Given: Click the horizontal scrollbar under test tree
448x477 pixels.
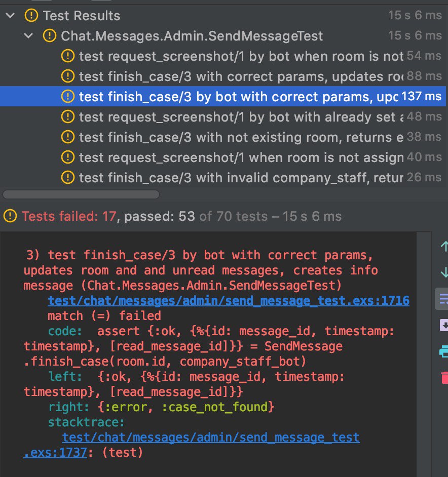Looking at the screenshot, I should [x=81, y=194].
